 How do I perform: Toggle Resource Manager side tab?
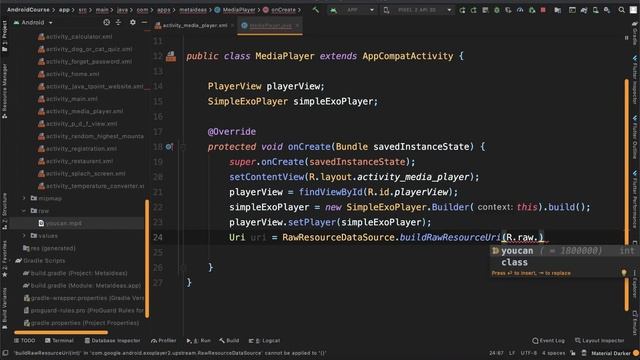point(4,91)
